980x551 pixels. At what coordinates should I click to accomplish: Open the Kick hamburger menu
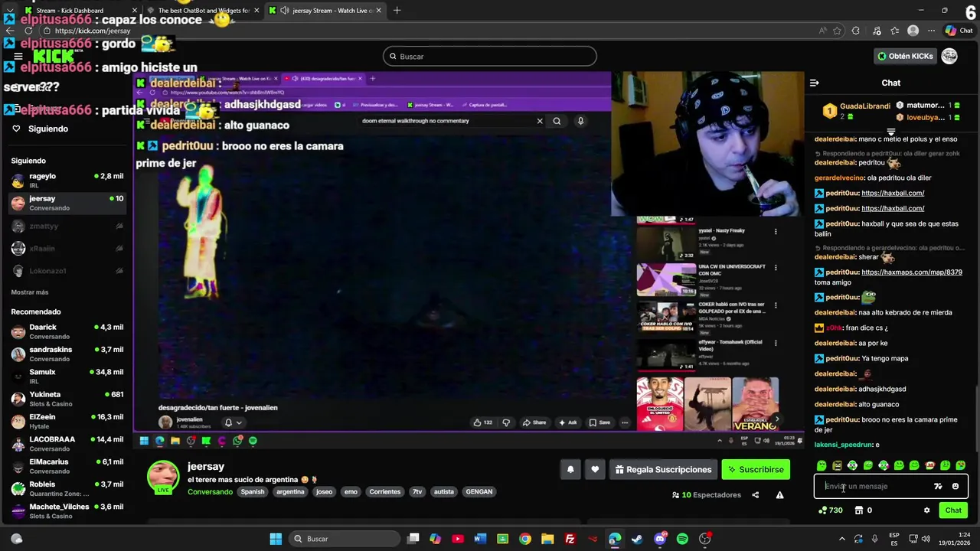click(18, 56)
